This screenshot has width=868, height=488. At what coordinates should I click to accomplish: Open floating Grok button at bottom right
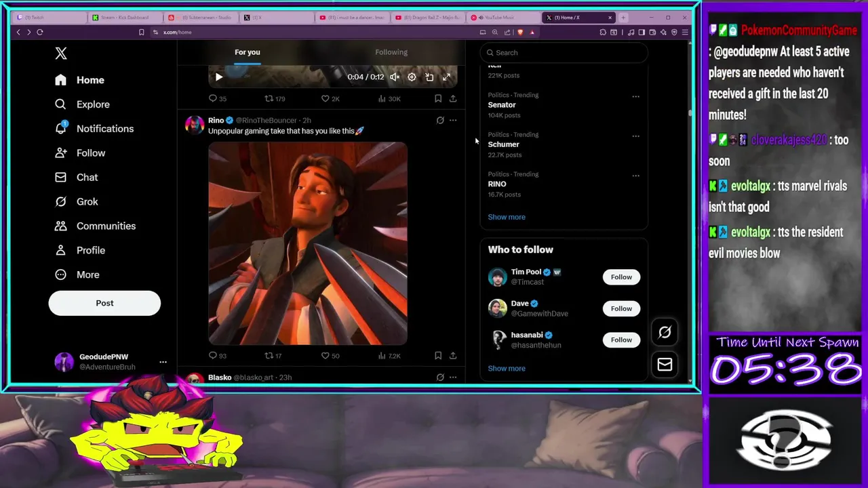click(665, 332)
